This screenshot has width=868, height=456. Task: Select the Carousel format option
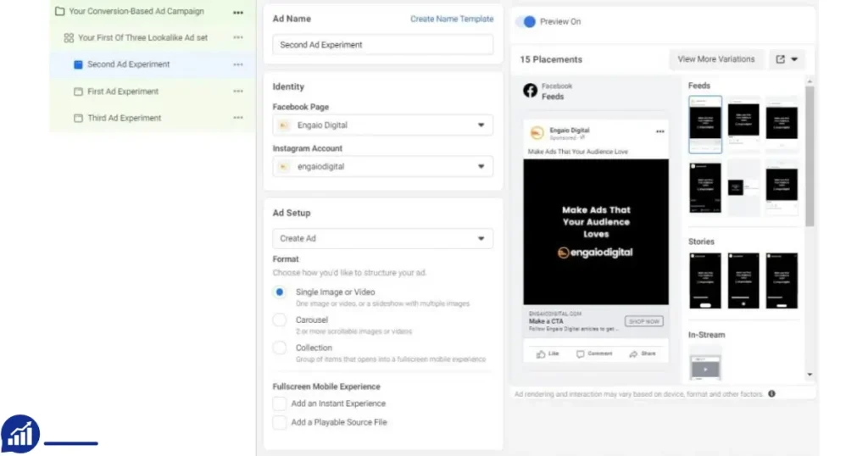pos(280,320)
